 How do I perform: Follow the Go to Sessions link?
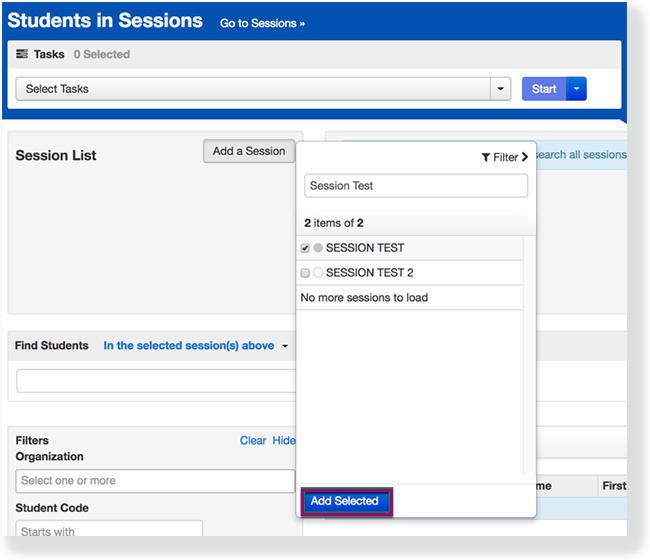[x=262, y=22]
